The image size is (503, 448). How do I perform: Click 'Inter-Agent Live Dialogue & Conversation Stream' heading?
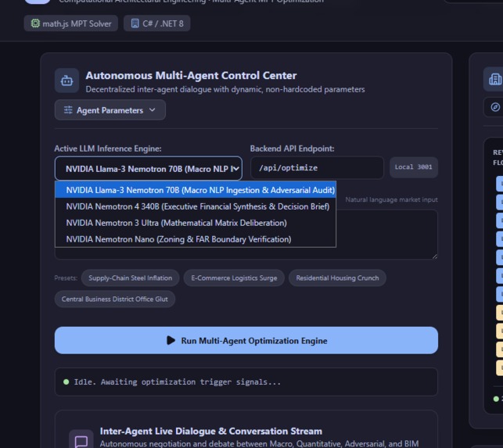[x=210, y=431]
